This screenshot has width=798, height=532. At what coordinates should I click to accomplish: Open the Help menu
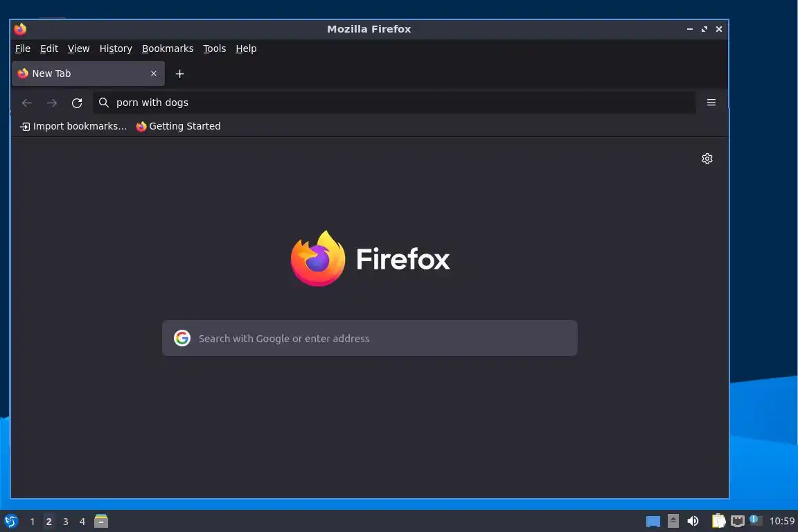pyautogui.click(x=246, y=48)
